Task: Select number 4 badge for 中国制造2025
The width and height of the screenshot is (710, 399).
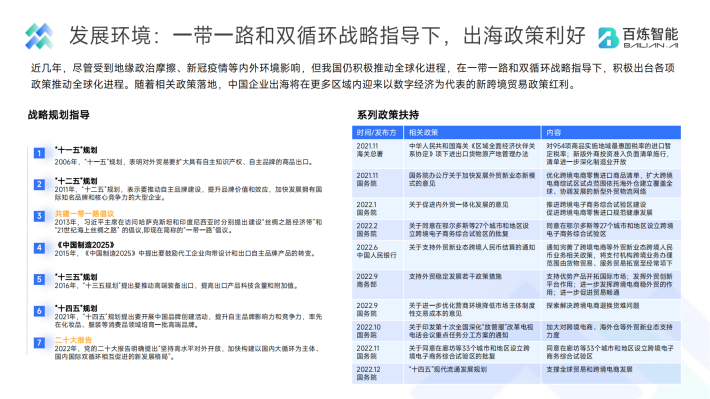Action: [39, 248]
